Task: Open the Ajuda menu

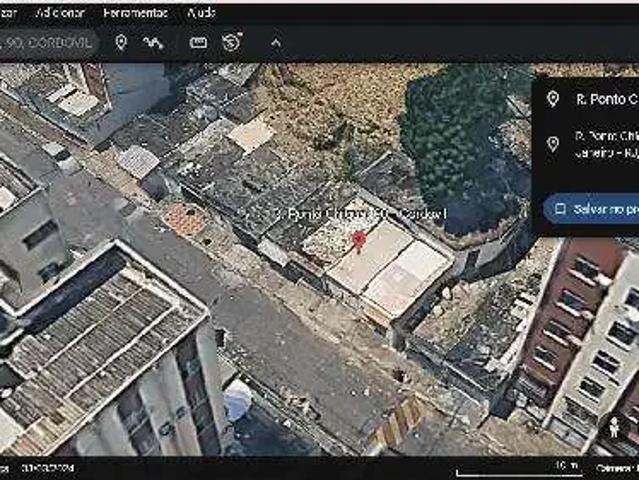Action: 201,13
